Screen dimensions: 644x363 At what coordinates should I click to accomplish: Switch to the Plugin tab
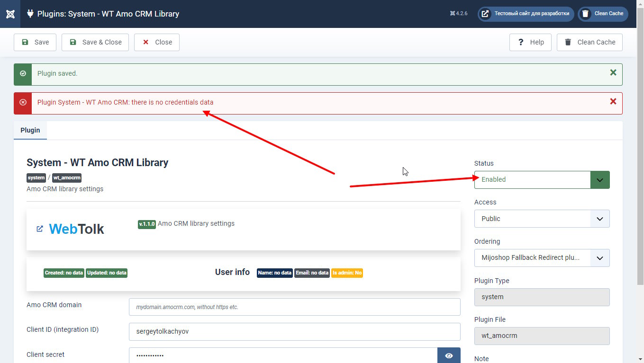(30, 130)
